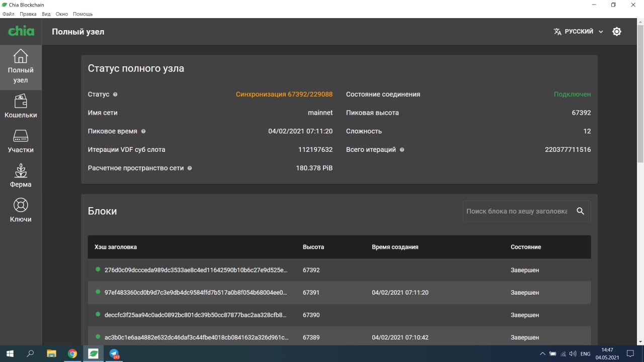Click Завершен status in row 67391

[525, 293]
